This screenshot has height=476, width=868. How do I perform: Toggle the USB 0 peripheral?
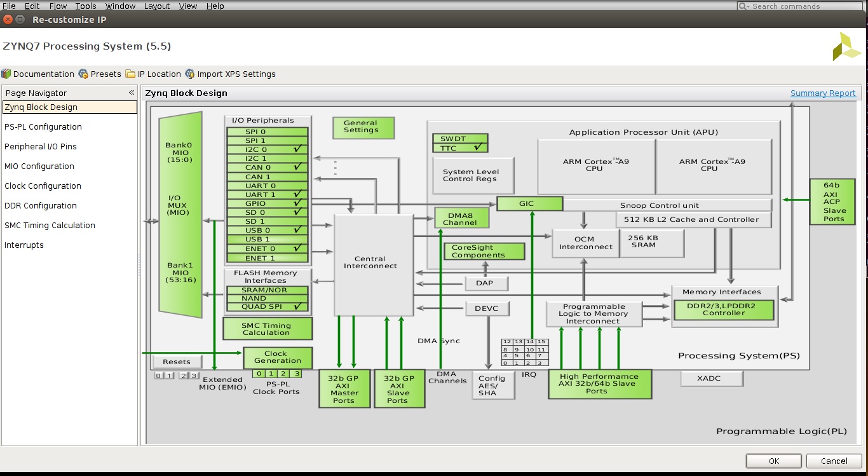[x=268, y=230]
